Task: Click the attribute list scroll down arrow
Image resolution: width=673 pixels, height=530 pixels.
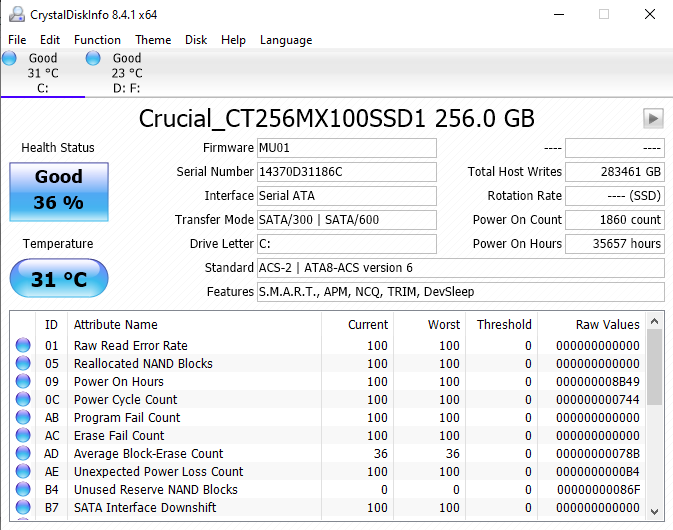Action: pyautogui.click(x=655, y=512)
